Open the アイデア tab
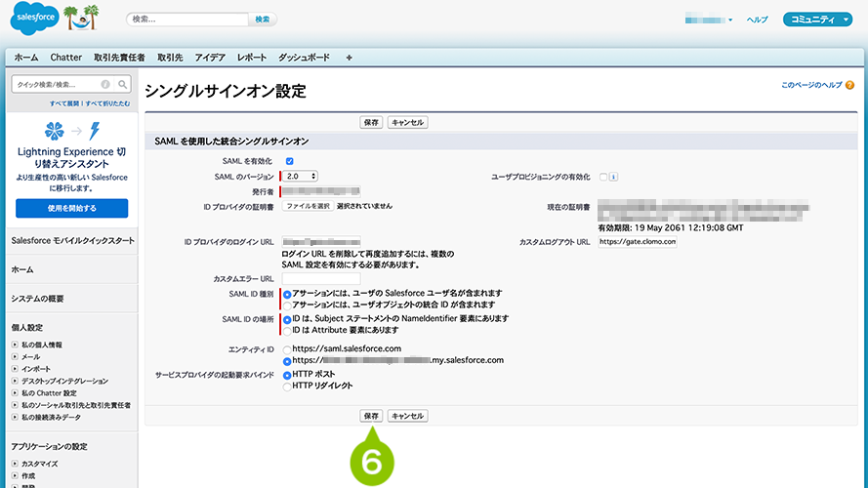 point(210,58)
